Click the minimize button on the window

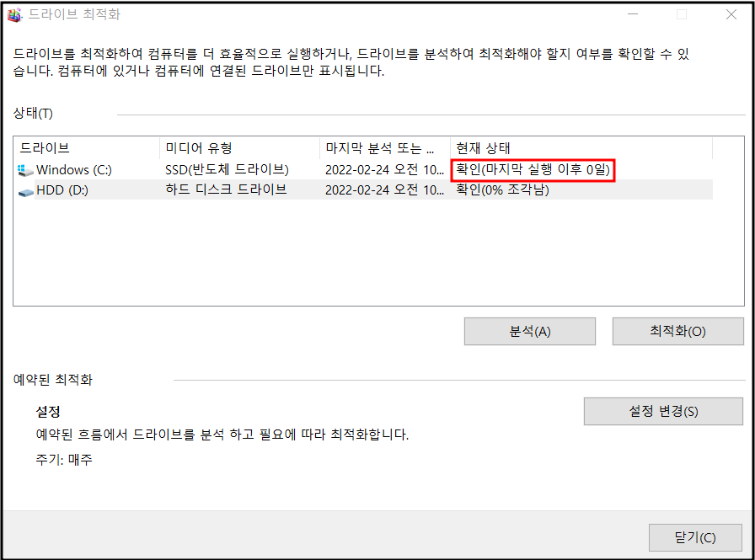coord(633,13)
